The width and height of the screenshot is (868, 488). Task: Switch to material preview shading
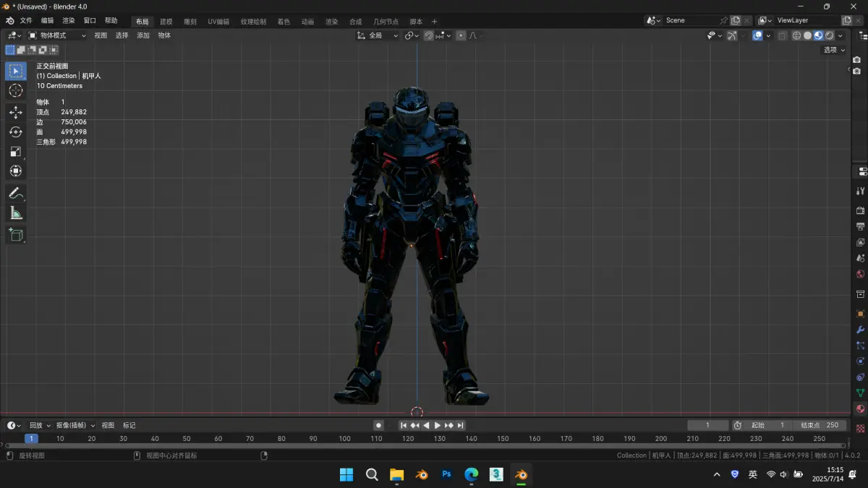tap(819, 35)
